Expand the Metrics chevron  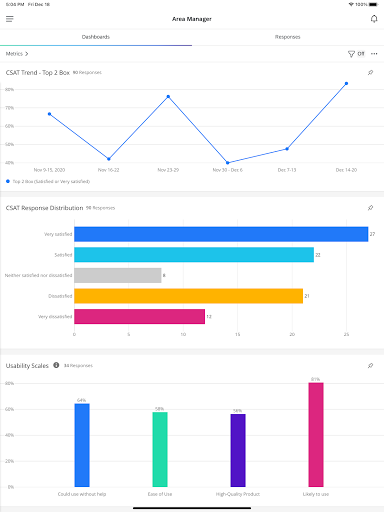[x=17, y=54]
